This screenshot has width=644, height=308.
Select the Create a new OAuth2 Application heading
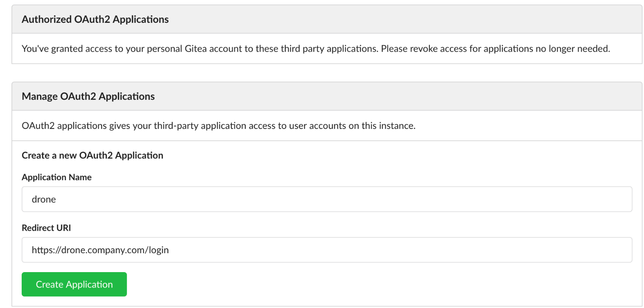coord(92,155)
